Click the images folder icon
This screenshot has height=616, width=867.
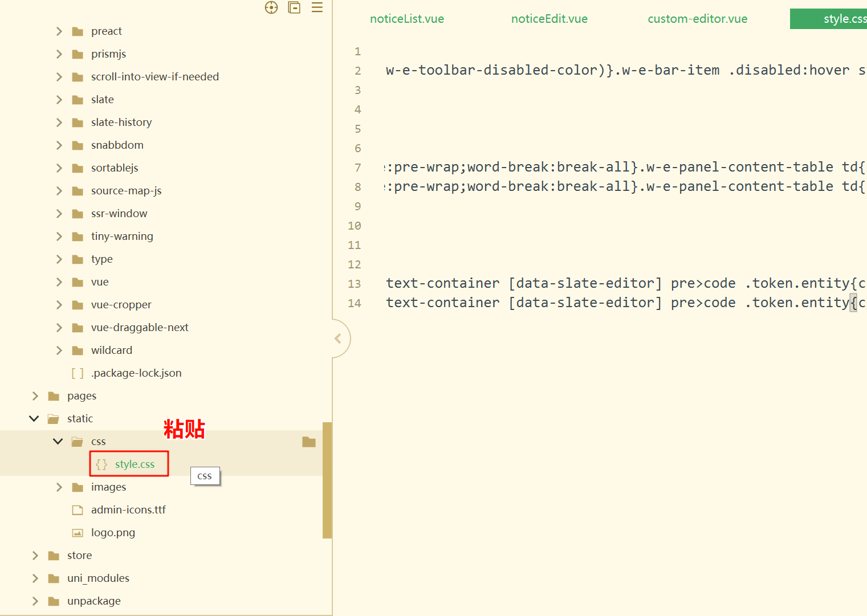pyautogui.click(x=78, y=487)
